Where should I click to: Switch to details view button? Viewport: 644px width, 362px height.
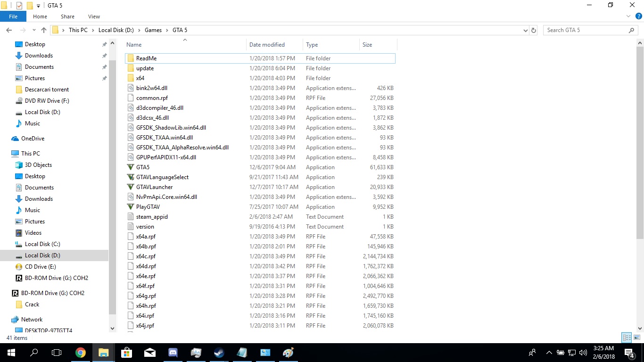tap(627, 337)
